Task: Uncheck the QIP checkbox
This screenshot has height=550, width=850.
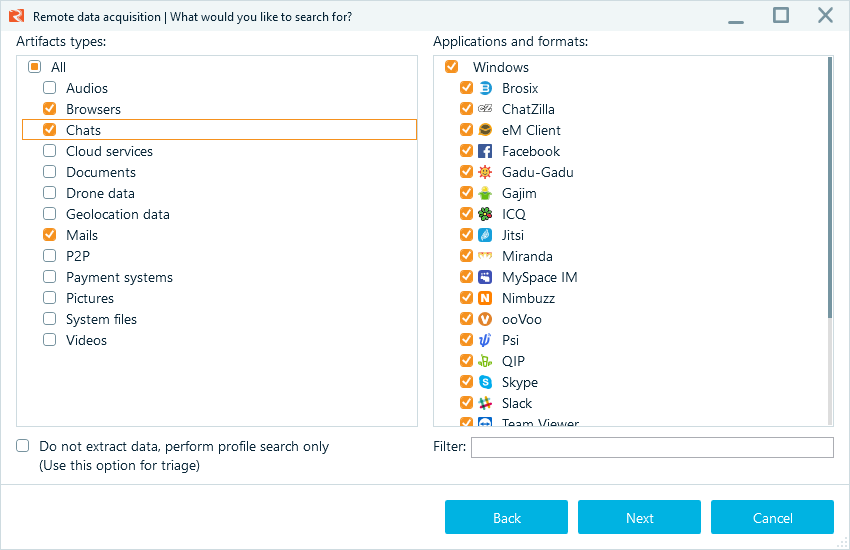Action: 466,361
